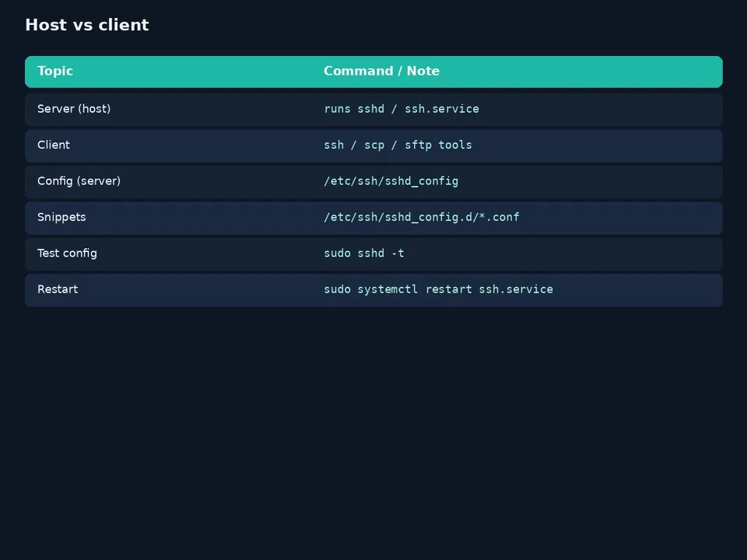Click the '/etc/ssh/sshd_config.d/*.conf' path
This screenshot has width=747, height=560.
[x=422, y=217]
